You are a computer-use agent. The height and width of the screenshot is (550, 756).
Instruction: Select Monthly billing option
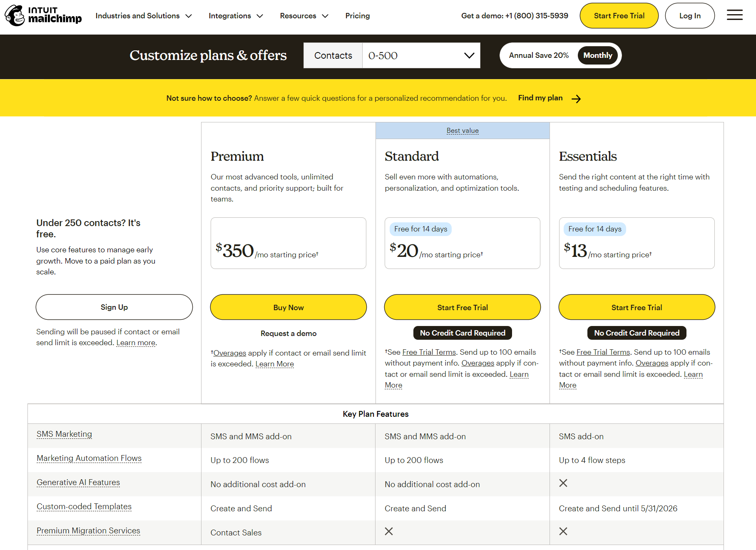click(x=597, y=55)
